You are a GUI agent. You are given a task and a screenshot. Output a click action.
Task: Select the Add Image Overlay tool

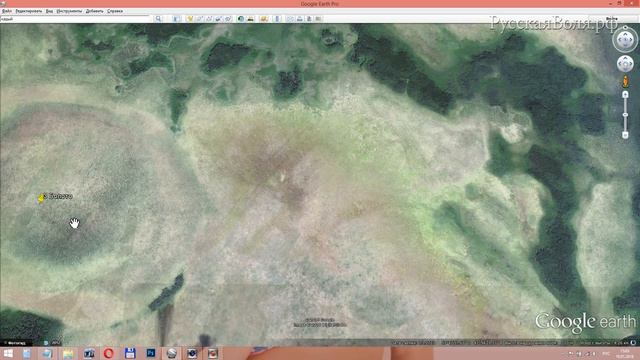click(219, 19)
